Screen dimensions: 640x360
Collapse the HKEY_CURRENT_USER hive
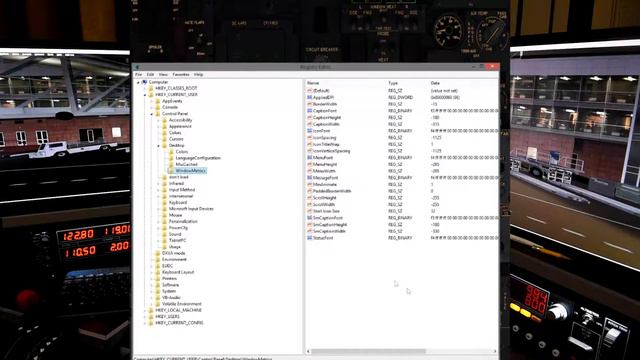tap(145, 95)
